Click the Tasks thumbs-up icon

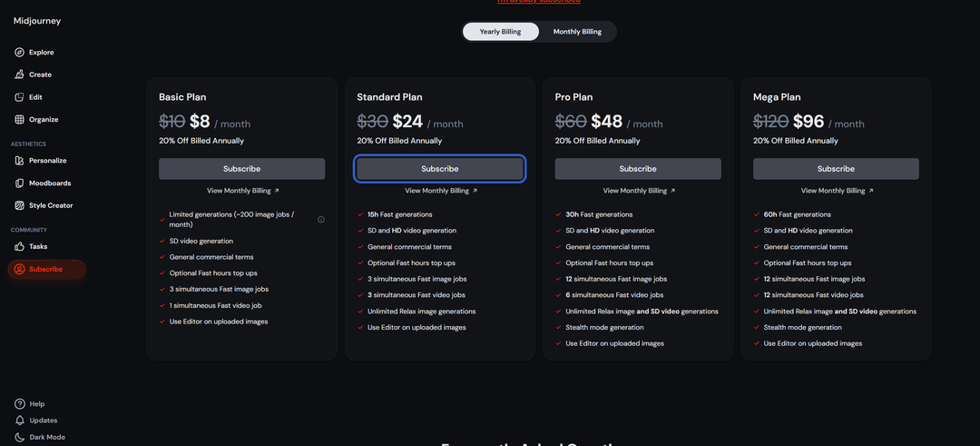(x=19, y=246)
